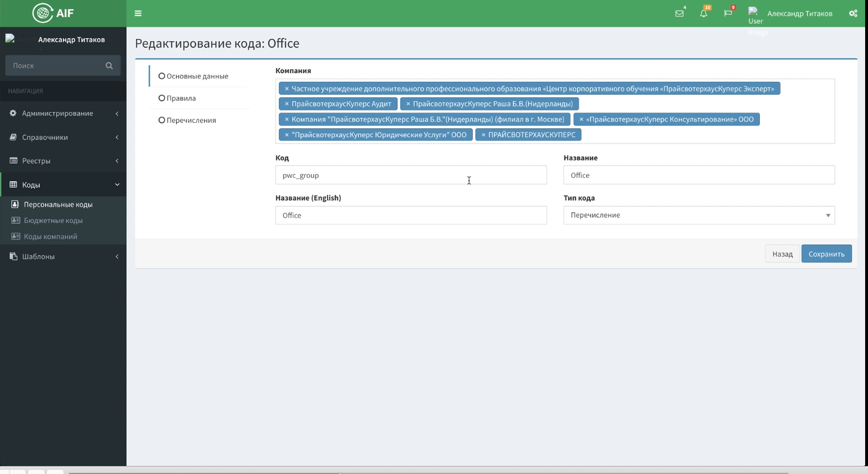868x474 pixels.
Task: Expand the Шаблоны menu chevron
Action: point(117,256)
